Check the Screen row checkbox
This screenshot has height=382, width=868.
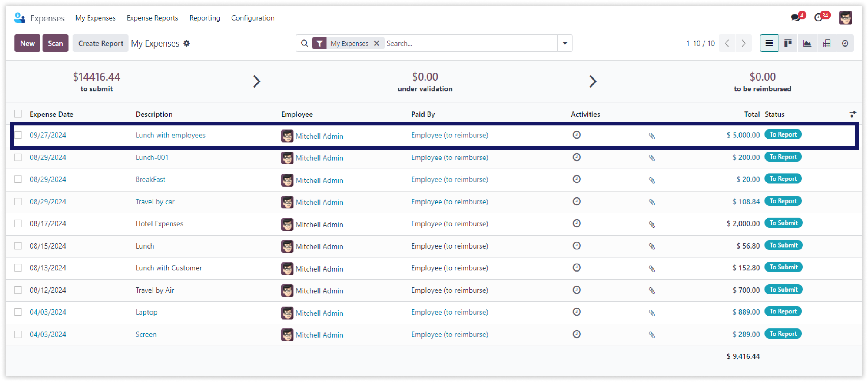[x=18, y=334]
